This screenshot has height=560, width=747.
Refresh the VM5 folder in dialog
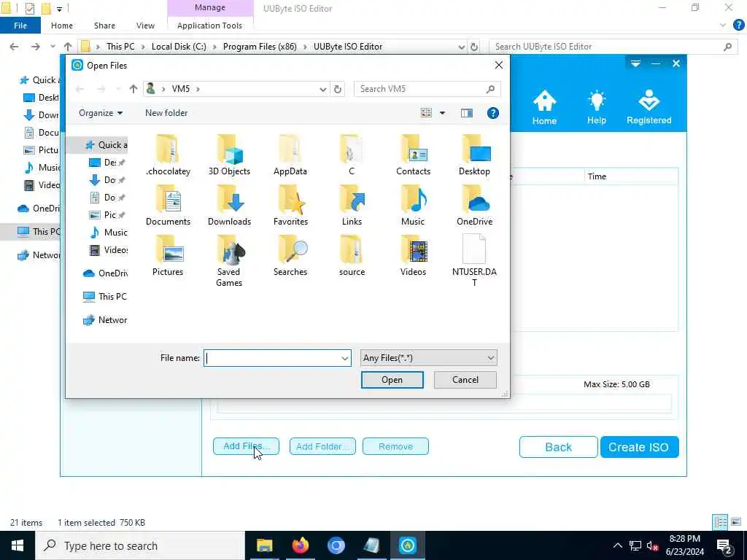[x=337, y=89]
